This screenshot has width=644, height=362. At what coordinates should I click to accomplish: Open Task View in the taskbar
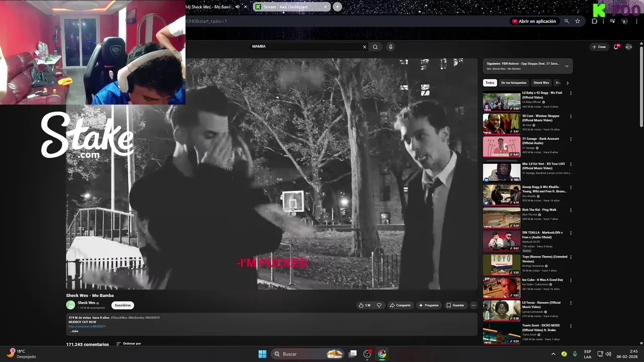tap(353, 354)
